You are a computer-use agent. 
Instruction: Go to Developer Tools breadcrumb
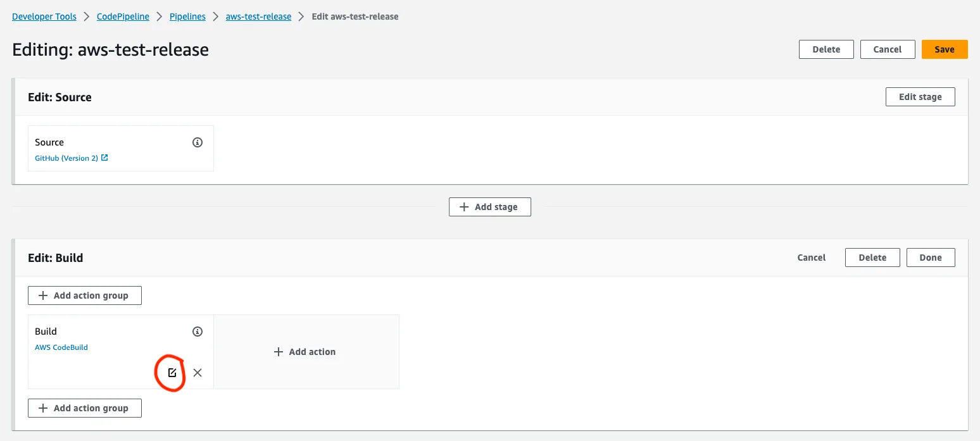(x=44, y=16)
